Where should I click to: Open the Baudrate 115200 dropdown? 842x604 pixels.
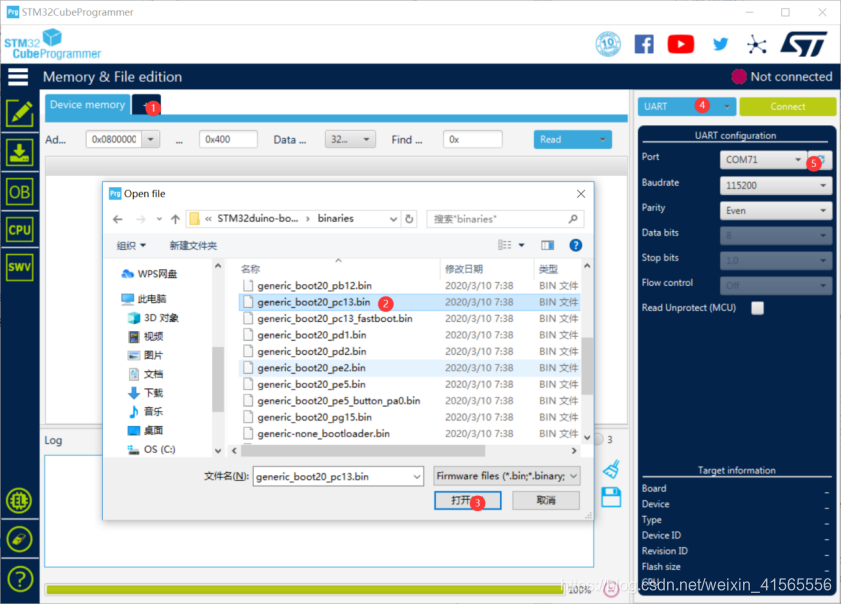tap(776, 185)
